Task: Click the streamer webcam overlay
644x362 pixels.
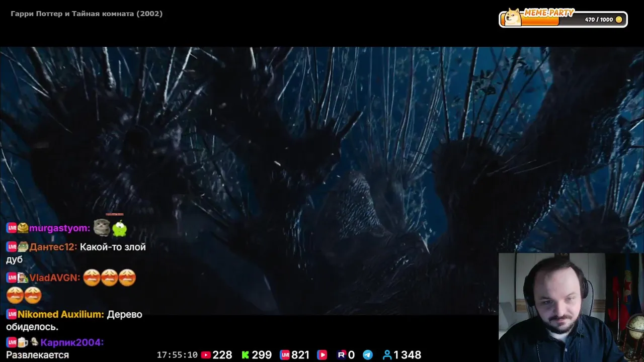Action: coord(571,307)
